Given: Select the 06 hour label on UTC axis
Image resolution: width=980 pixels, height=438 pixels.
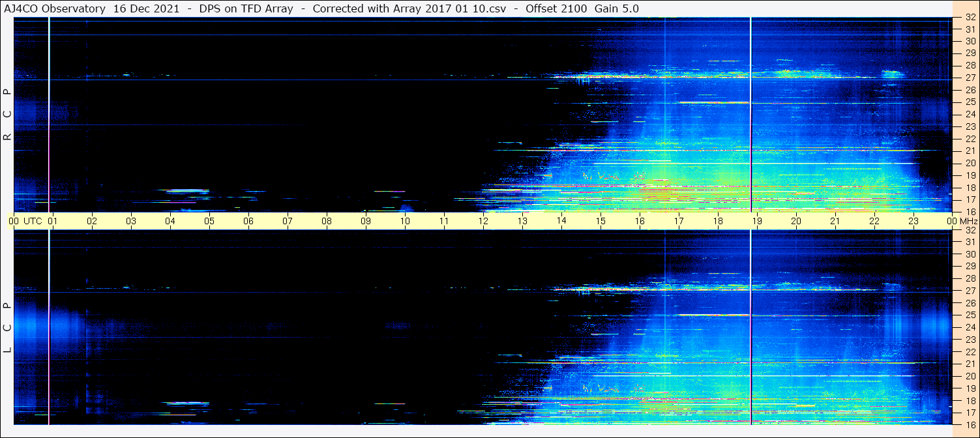Looking at the screenshot, I should click(x=248, y=221).
